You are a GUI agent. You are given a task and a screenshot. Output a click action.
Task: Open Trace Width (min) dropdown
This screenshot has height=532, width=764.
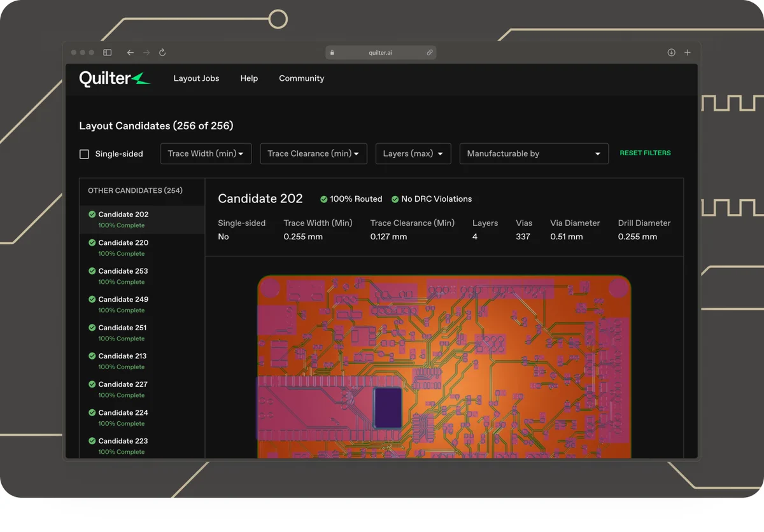[x=206, y=154]
